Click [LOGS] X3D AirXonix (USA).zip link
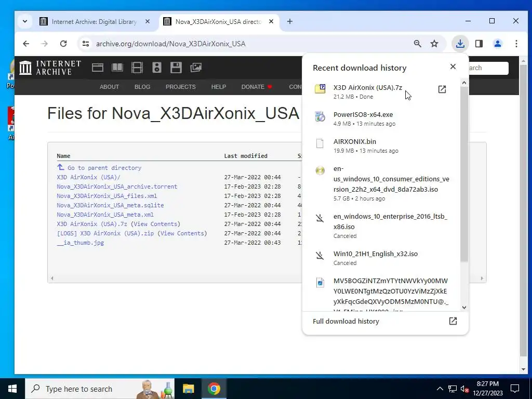Screen dimensions: 532x399 point(105,233)
